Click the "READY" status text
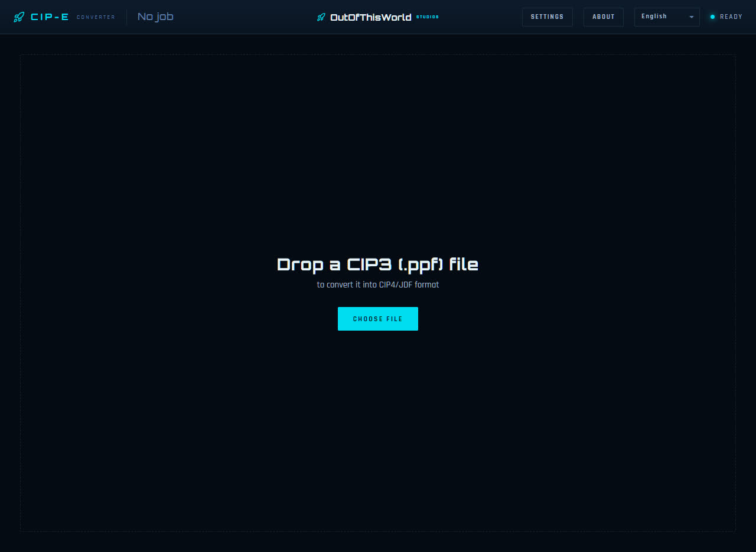 731,17
